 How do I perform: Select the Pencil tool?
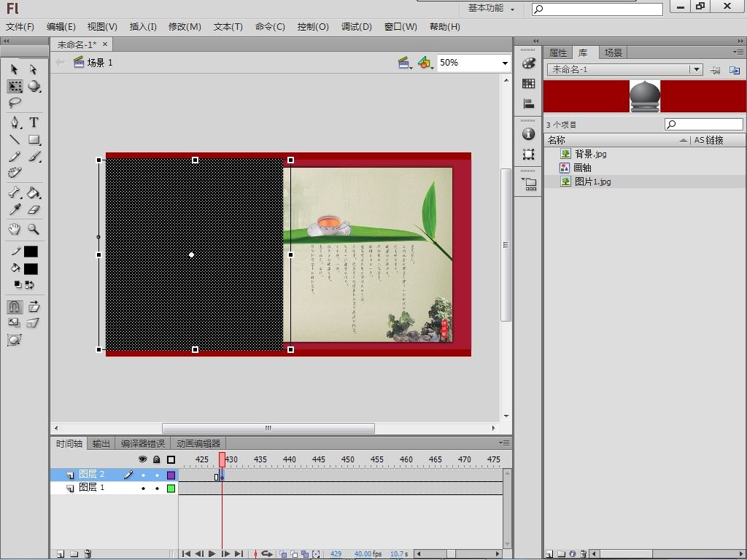[x=15, y=156]
